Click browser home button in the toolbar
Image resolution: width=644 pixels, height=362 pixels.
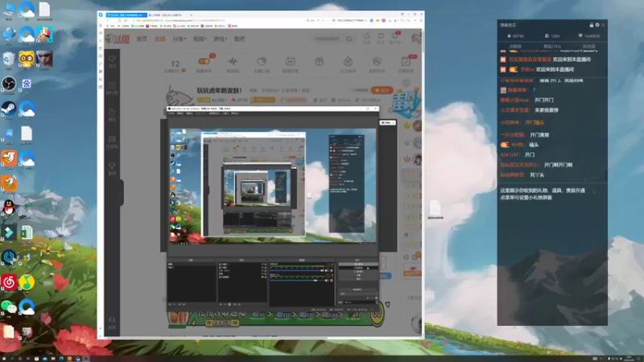(126, 20)
